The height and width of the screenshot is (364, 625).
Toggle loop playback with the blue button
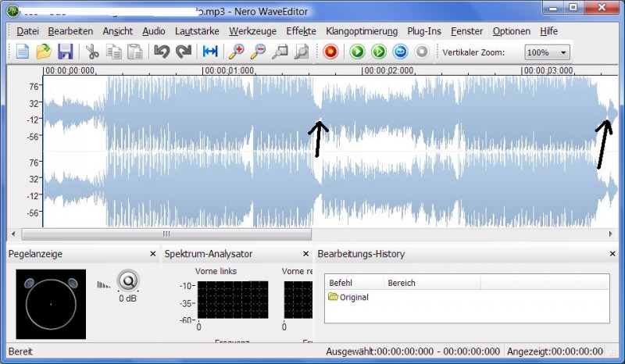400,52
